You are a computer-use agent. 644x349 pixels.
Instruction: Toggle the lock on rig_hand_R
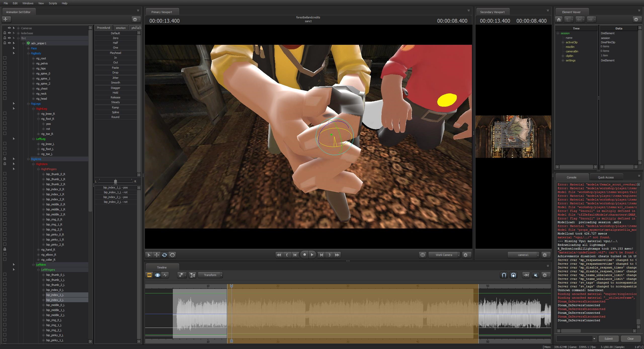[5, 249]
